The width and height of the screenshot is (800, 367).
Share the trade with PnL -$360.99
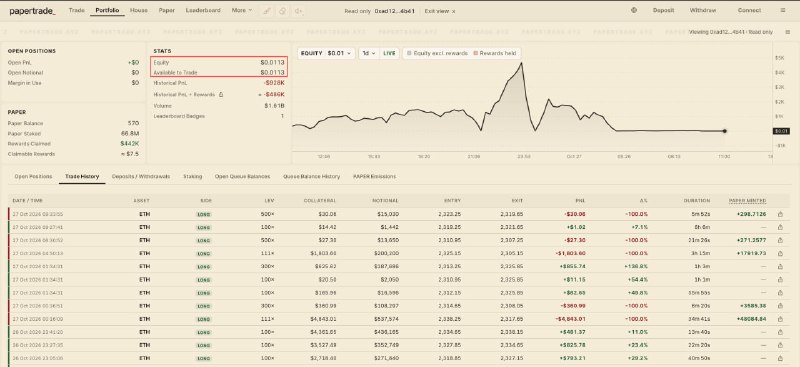point(780,306)
